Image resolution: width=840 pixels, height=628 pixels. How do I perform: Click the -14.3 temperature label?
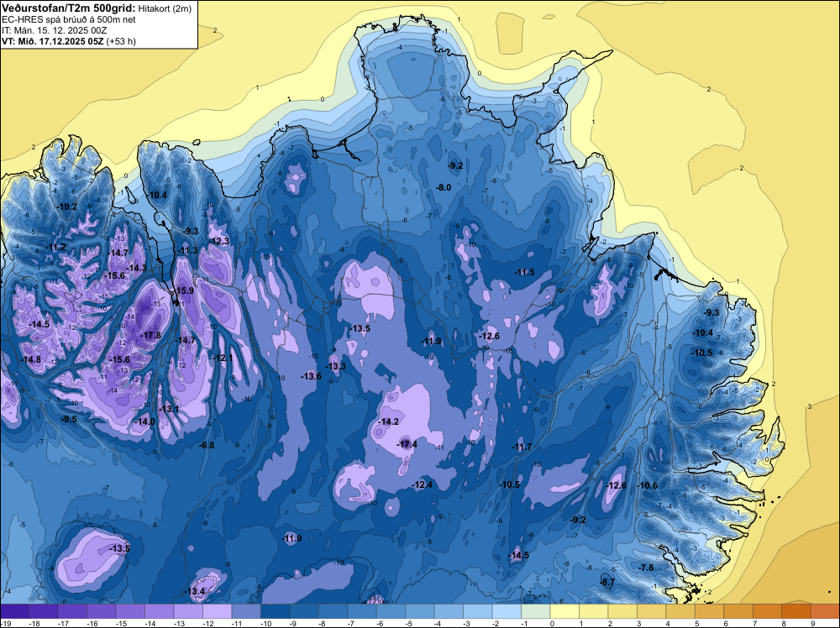click(137, 268)
